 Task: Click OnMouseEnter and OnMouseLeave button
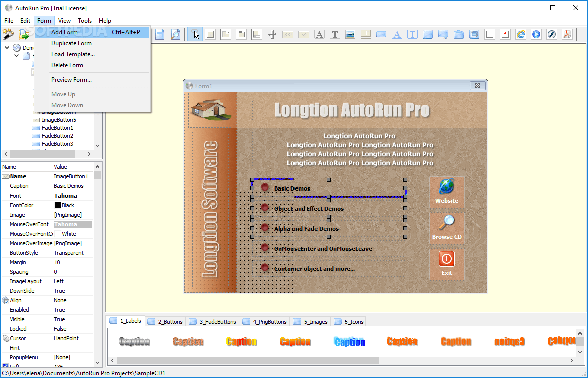pos(329,249)
